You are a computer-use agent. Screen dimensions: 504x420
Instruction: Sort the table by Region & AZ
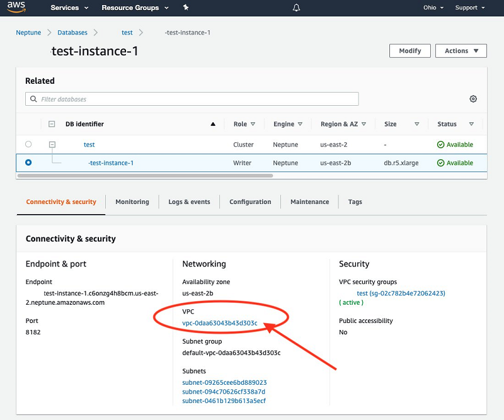[343, 124]
